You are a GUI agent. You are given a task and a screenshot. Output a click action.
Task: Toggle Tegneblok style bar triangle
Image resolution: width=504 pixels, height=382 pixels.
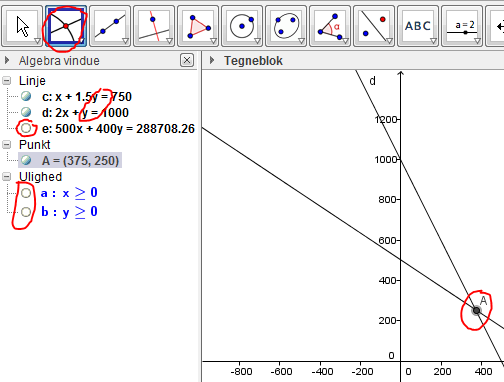tap(212, 60)
